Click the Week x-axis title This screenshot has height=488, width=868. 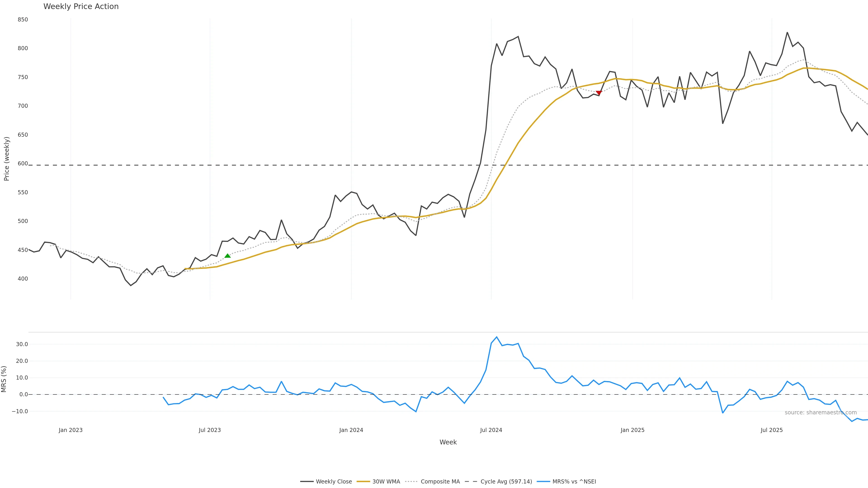(x=448, y=442)
